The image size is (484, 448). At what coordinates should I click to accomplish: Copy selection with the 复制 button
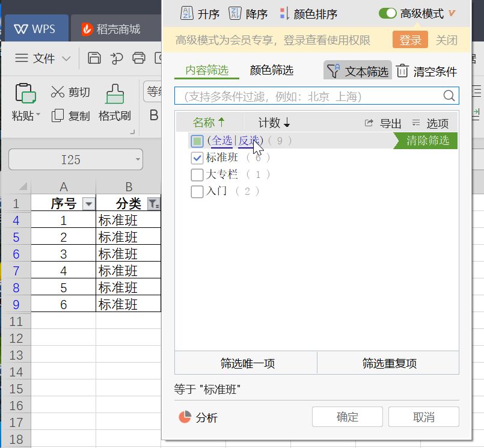pyautogui.click(x=70, y=116)
